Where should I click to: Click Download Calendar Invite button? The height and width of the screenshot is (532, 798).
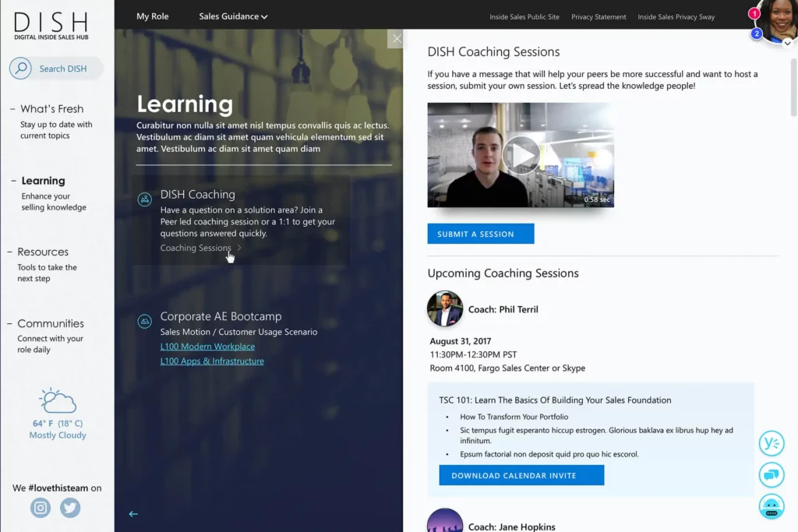521,475
